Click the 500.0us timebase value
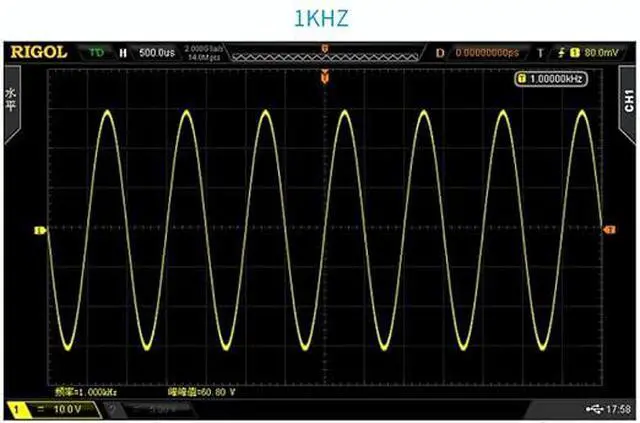Viewport: 640px width, 423px height. (156, 51)
